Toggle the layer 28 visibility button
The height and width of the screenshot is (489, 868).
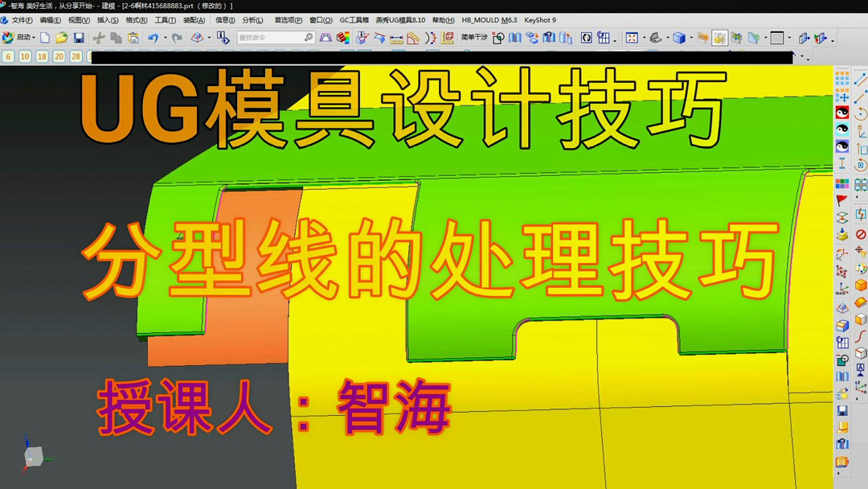tap(76, 56)
